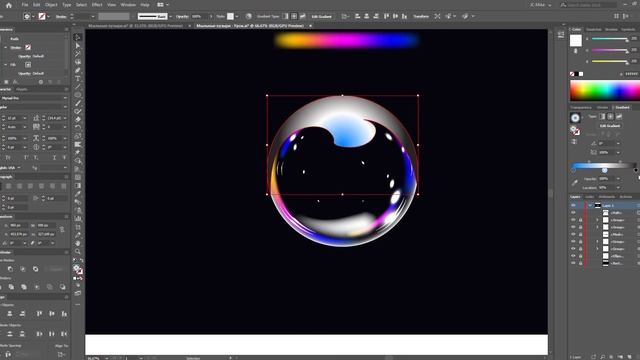Collapse Layer 1 with its disclosure arrow
The height and width of the screenshot is (360, 640).
tap(590, 205)
